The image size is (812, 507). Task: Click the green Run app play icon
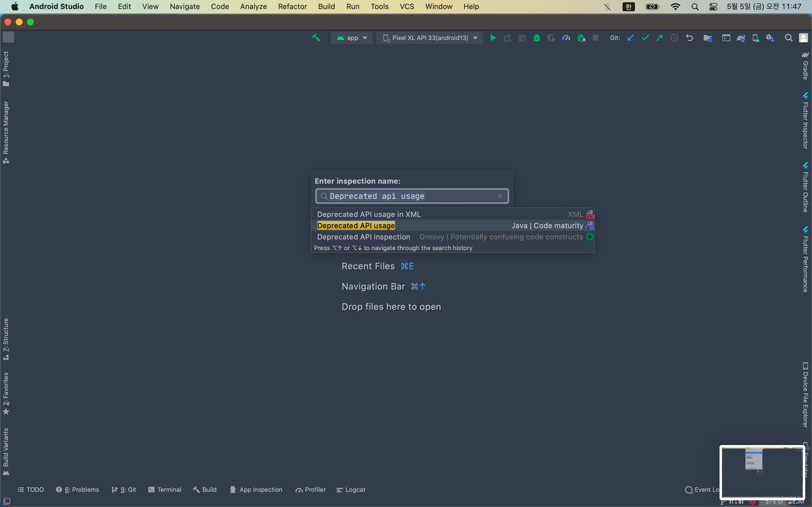tap(493, 38)
